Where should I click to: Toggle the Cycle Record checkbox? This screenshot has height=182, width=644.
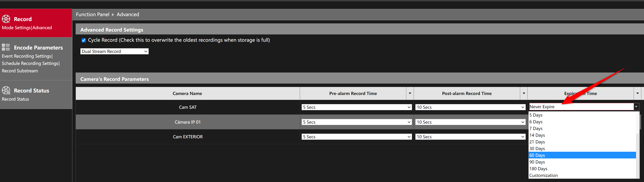[84, 40]
